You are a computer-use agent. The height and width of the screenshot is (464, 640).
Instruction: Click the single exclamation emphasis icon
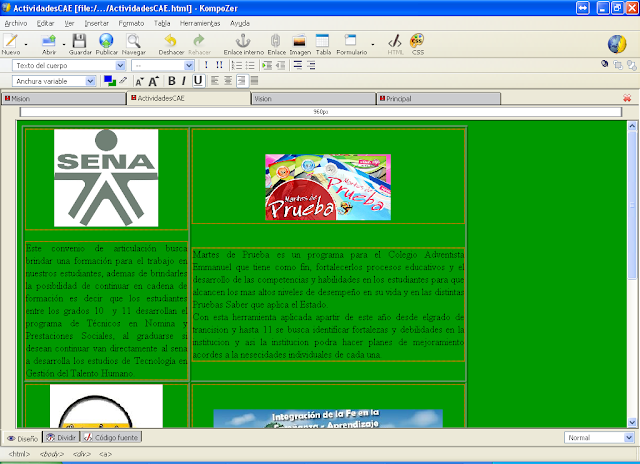206,65
